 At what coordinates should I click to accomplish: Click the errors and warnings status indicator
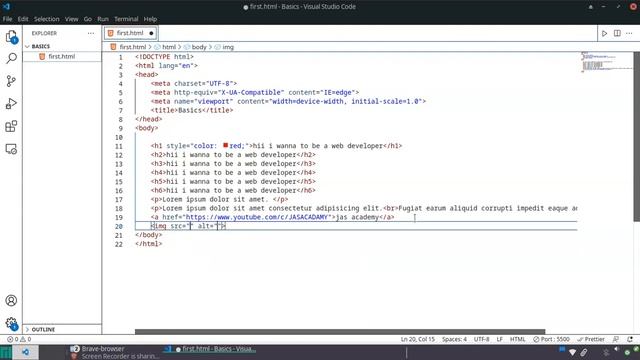coord(19,339)
